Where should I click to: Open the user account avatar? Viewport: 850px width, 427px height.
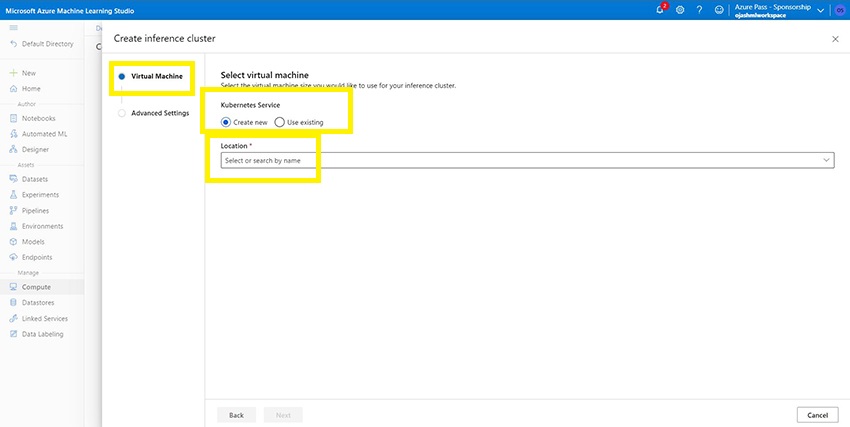840,10
